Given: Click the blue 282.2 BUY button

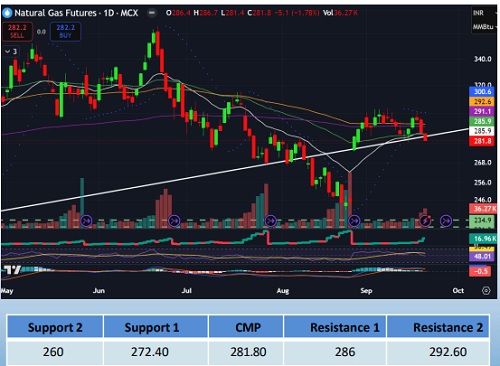Looking at the screenshot, I should 65,32.
